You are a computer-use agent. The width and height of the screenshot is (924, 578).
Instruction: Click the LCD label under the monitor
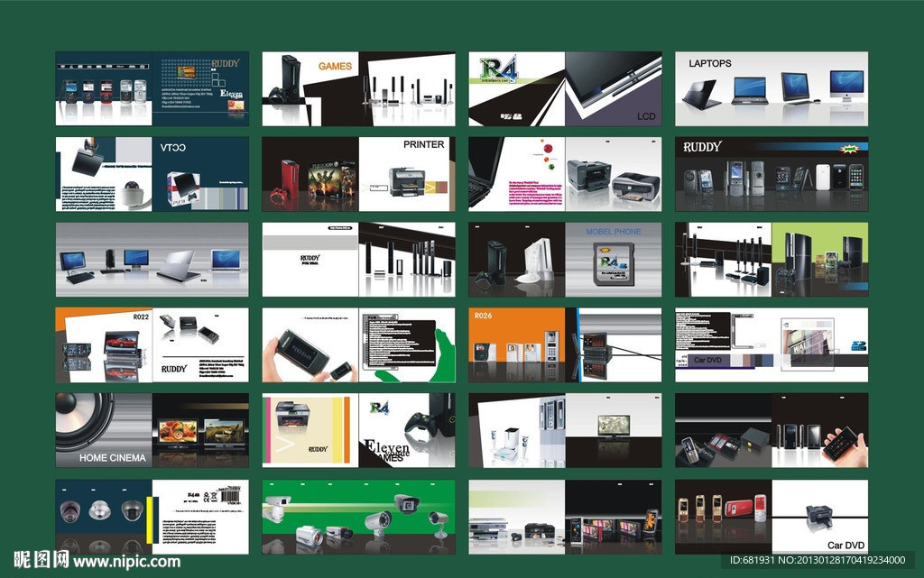pos(646,116)
